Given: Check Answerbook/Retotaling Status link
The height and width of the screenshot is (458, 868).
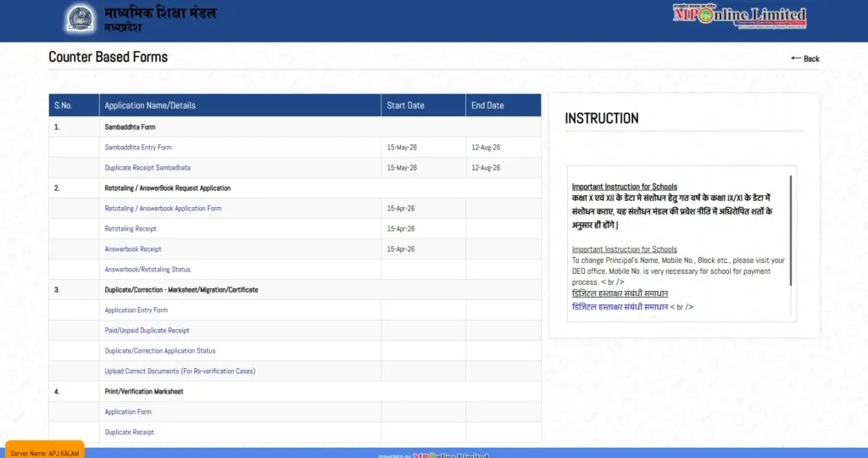Looking at the screenshot, I should (147, 269).
